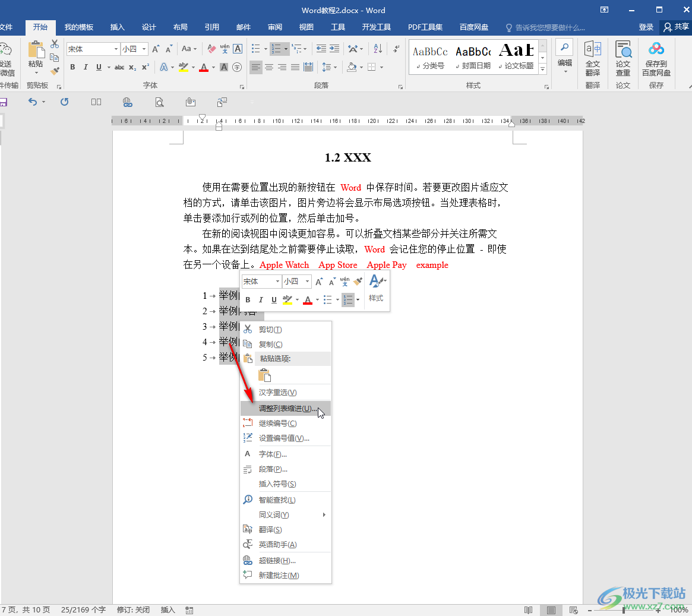The image size is (692, 616).
Task: Apply the 封面日期 style
Action: (x=473, y=58)
